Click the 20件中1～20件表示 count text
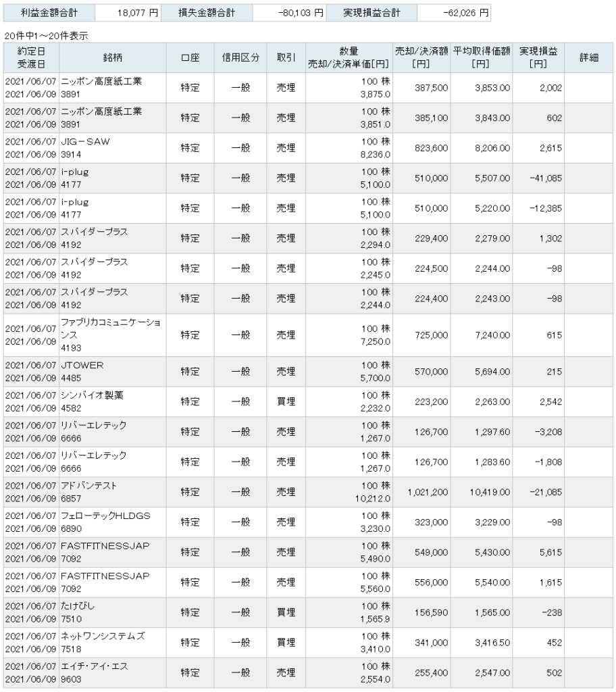Screen dimensions: 616x692 [x=46, y=36]
